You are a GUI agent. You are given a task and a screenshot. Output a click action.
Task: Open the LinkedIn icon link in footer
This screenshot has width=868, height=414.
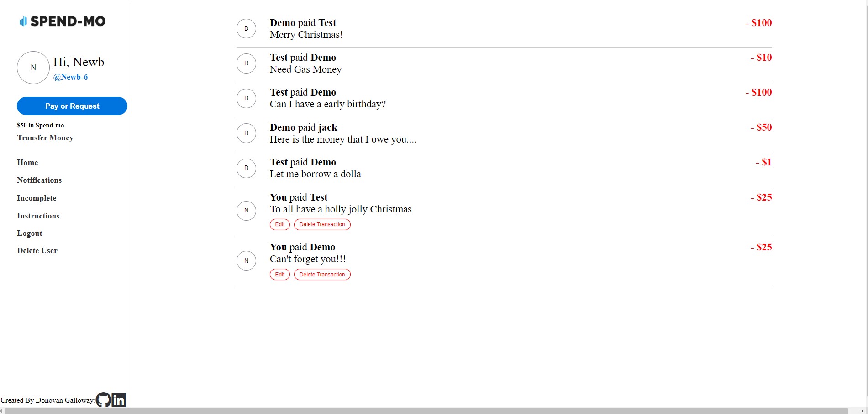(x=119, y=400)
